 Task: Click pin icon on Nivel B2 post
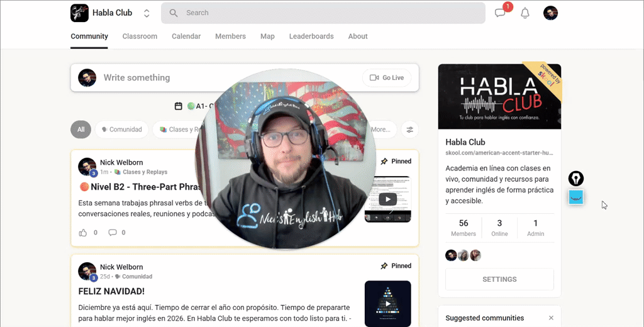coord(384,162)
